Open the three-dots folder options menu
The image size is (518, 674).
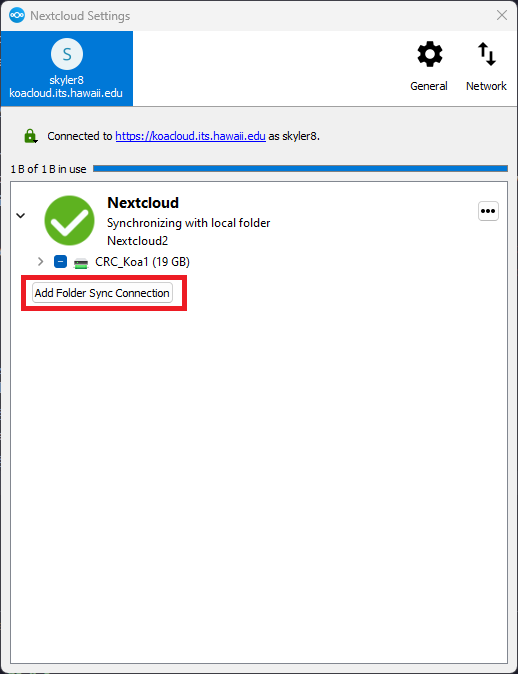coord(488,211)
